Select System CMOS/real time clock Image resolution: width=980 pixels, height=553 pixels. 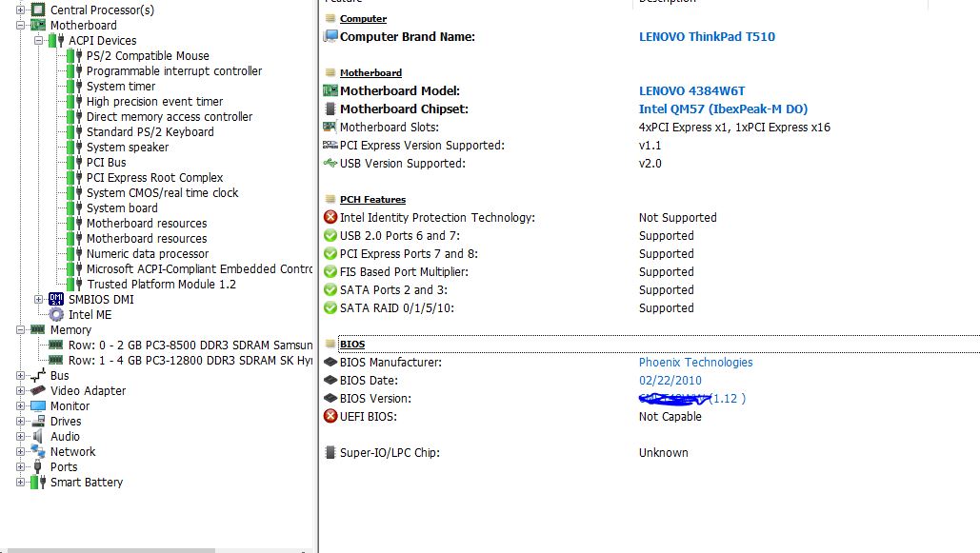coord(163,192)
